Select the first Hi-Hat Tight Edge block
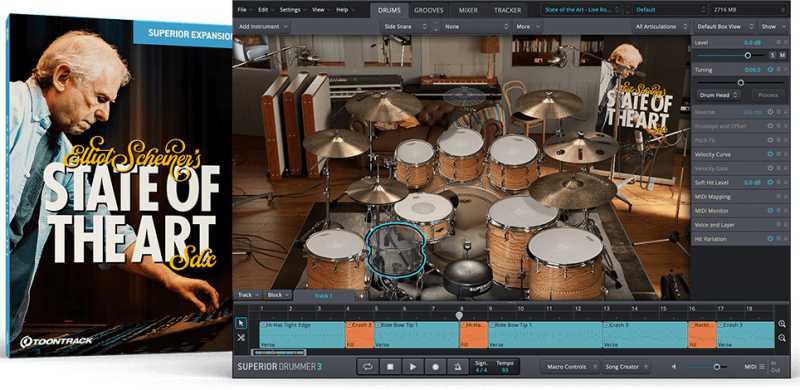This screenshot has width=800, height=390. (x=302, y=335)
